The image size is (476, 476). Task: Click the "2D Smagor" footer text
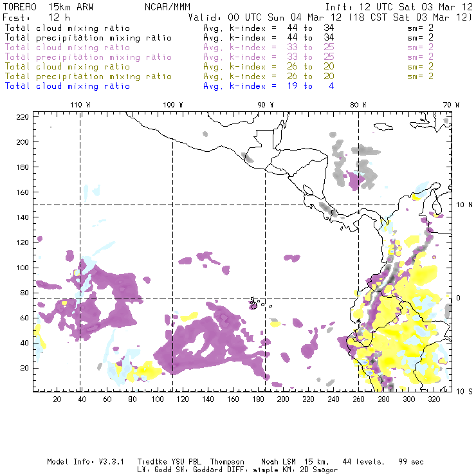coord(319,470)
